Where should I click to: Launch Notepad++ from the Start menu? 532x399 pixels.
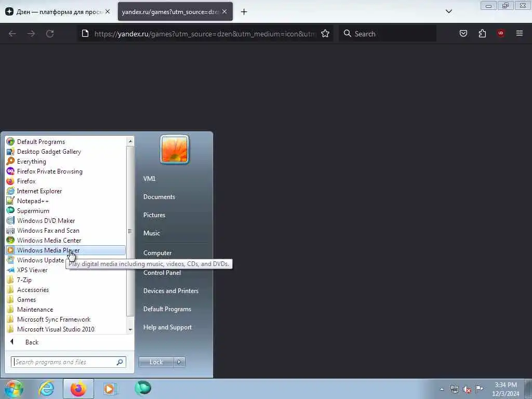tap(66, 201)
